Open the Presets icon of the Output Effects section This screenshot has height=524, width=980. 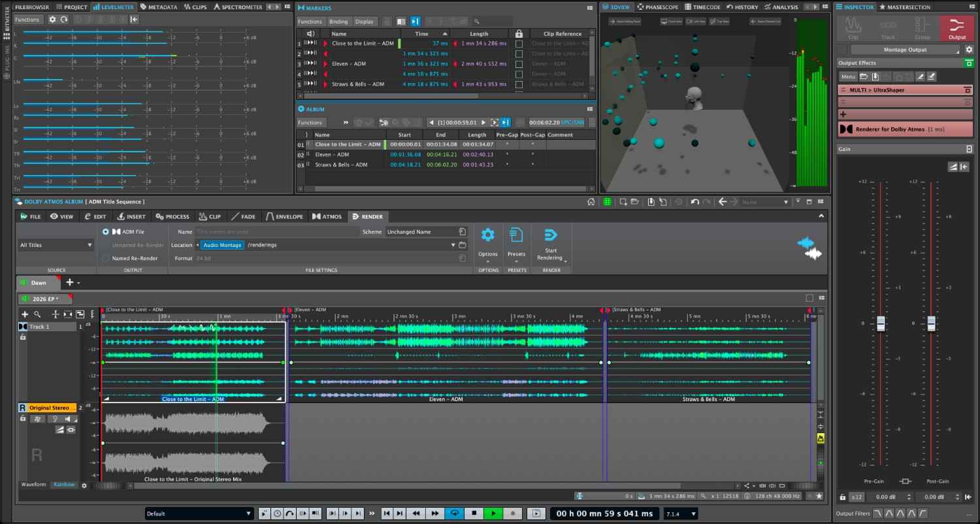(864, 76)
